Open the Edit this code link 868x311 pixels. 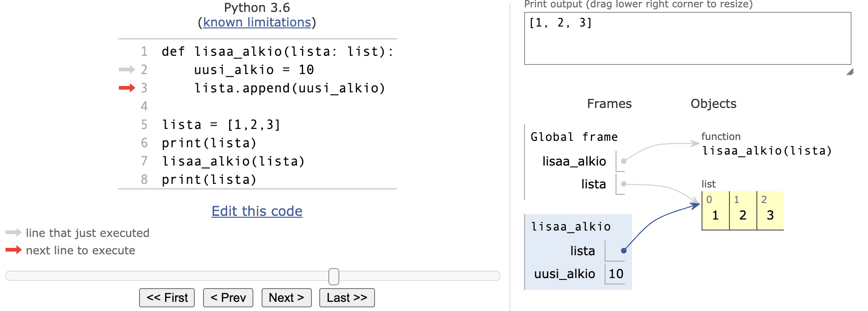coord(257,211)
